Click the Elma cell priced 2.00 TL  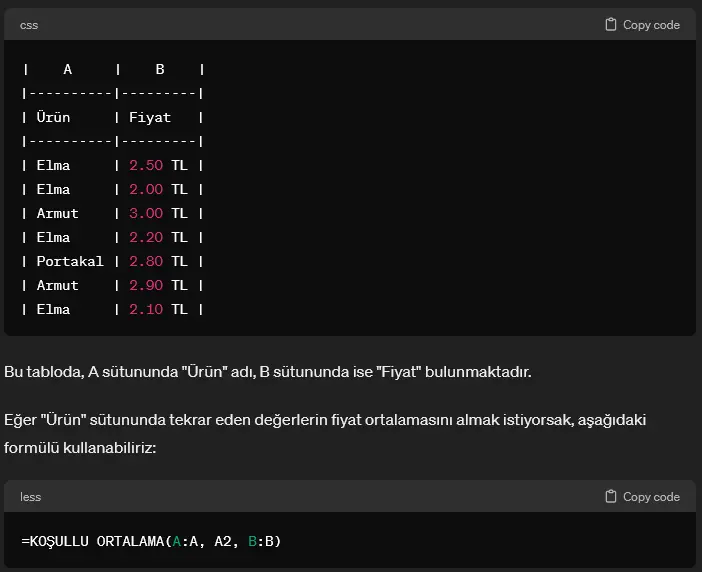53,189
